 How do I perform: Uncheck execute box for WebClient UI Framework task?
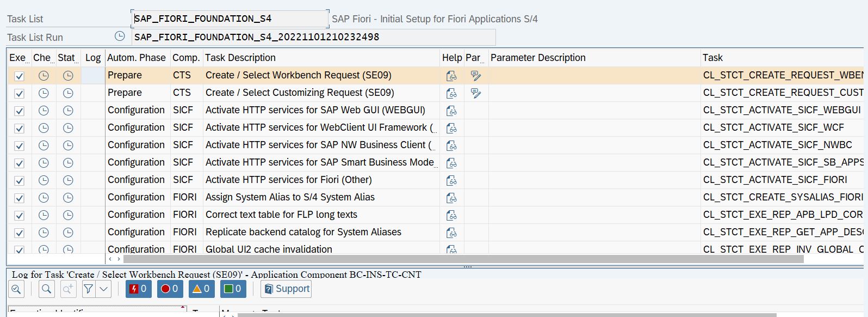coord(19,129)
